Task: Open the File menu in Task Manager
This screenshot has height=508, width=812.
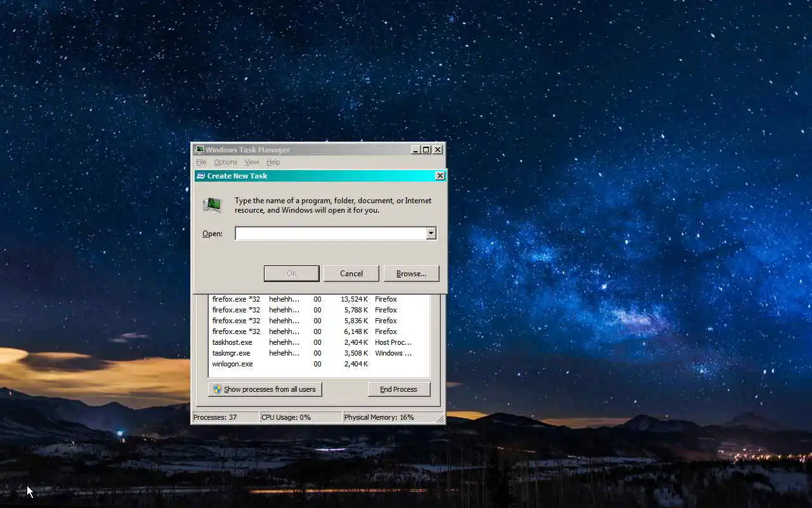Action: point(201,163)
